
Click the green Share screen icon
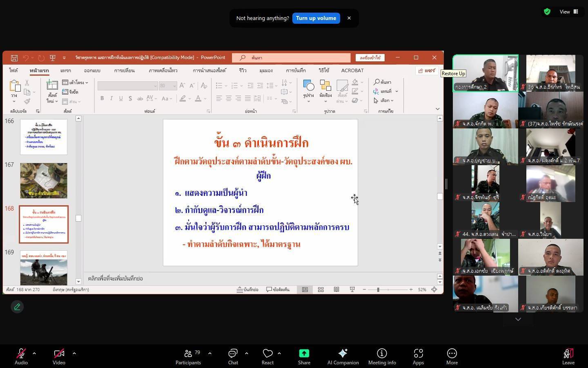(x=304, y=354)
